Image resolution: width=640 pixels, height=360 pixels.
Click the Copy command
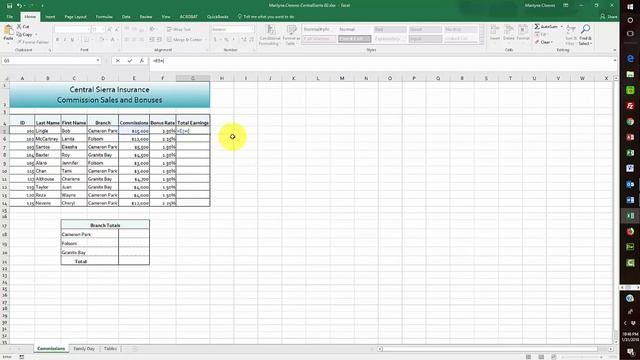coord(25,34)
